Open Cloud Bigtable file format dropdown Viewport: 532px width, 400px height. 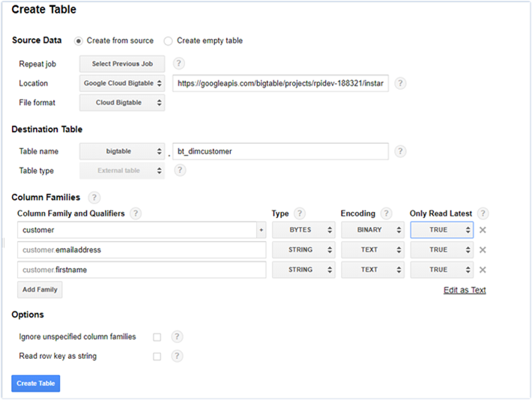coord(121,103)
